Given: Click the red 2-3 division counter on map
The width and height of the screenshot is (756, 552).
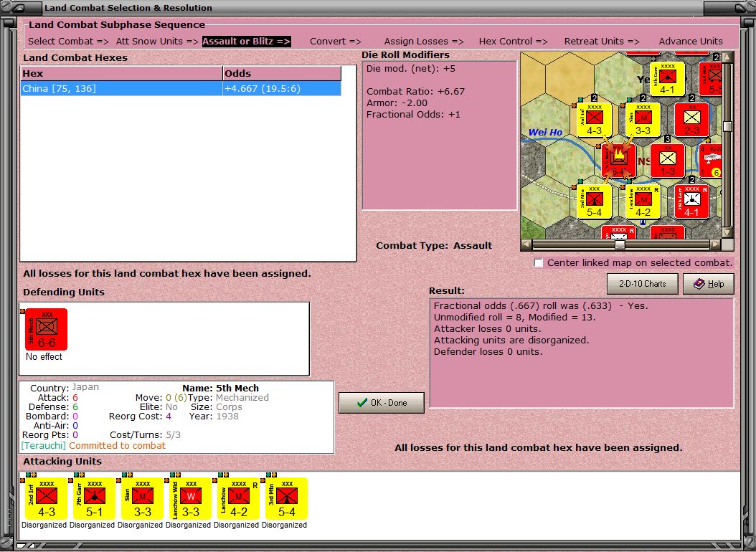Looking at the screenshot, I should [x=691, y=120].
